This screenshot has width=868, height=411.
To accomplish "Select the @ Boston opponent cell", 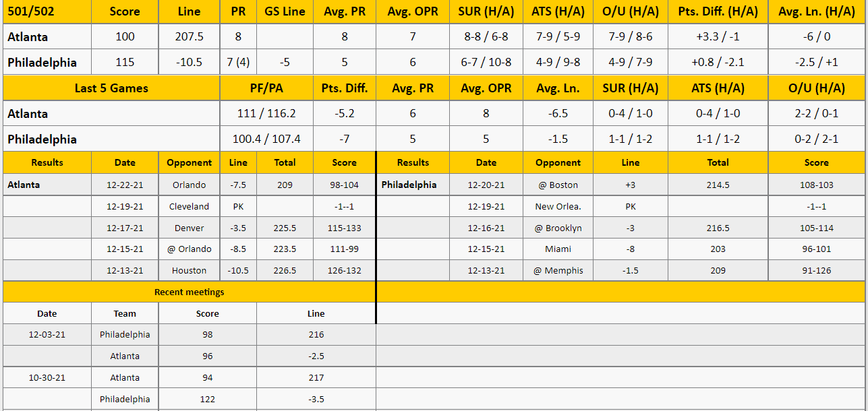I will tap(558, 185).
